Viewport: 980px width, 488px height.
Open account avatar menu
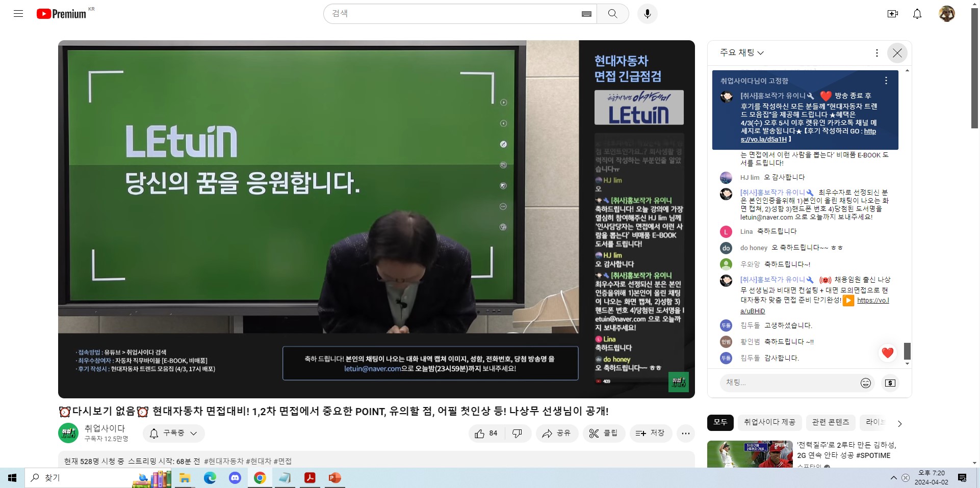click(x=947, y=14)
